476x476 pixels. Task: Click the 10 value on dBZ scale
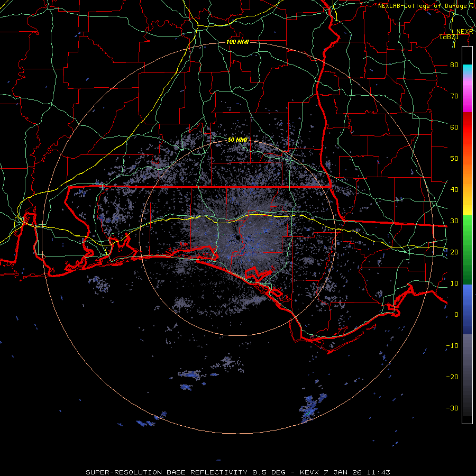click(x=454, y=283)
